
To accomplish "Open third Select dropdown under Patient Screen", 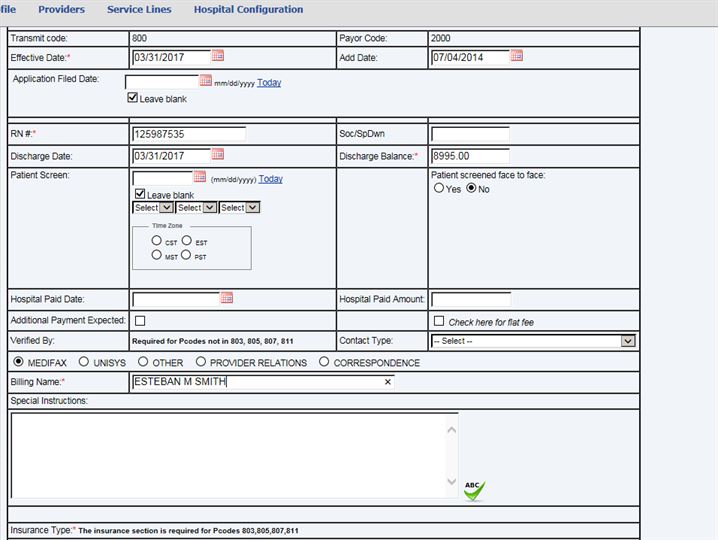I will [239, 208].
